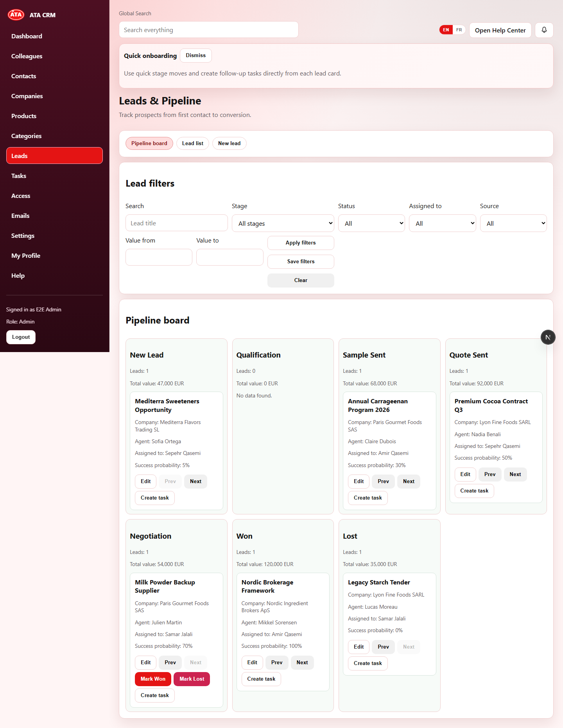Edit the Legacy Starch Tender lead

coord(359,647)
